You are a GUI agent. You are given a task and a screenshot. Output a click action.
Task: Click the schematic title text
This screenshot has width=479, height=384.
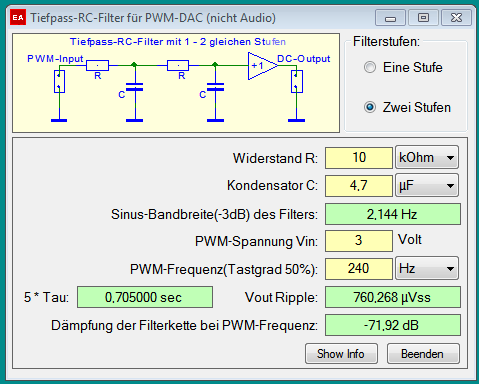178,42
